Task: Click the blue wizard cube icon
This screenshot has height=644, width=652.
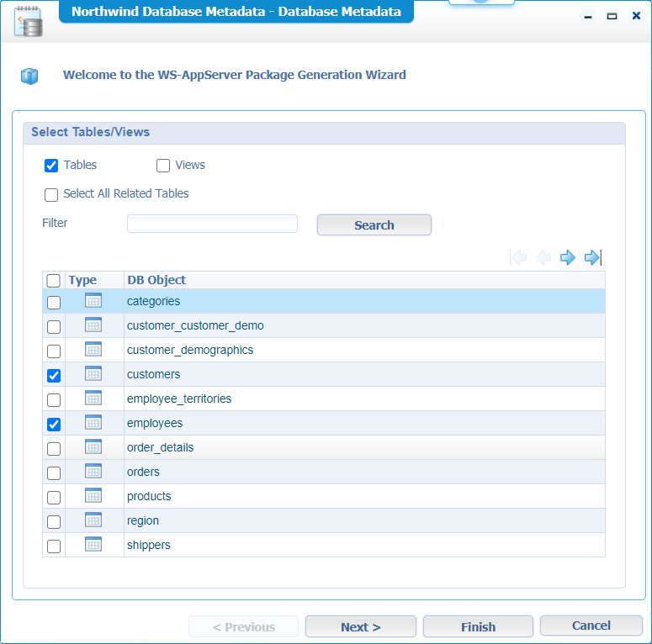Action: [x=30, y=77]
